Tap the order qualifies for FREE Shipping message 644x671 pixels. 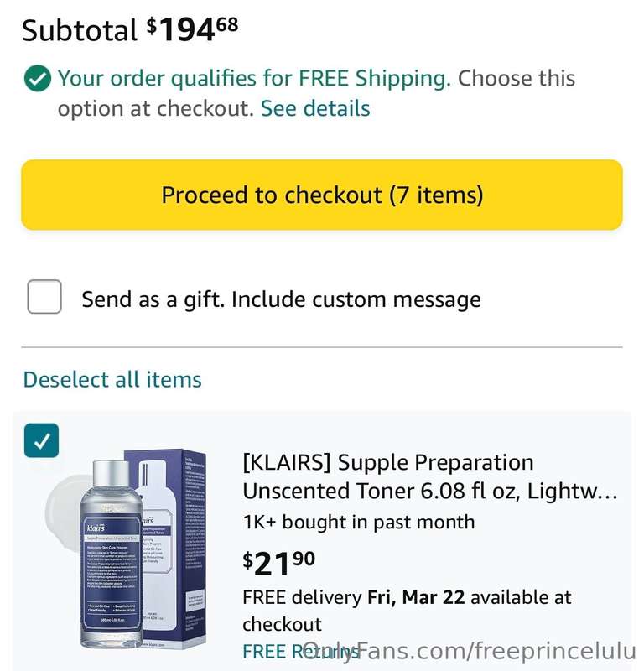point(254,78)
